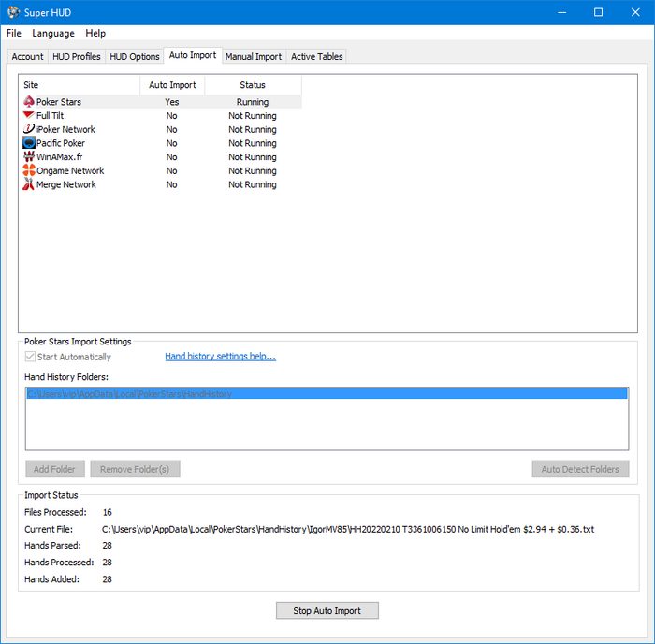
Task: Open the Language menu
Action: pyautogui.click(x=53, y=33)
